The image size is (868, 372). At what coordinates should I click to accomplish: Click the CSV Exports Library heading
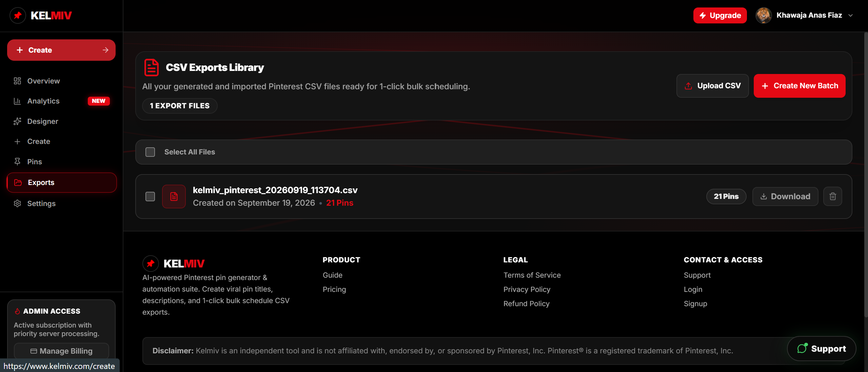215,68
